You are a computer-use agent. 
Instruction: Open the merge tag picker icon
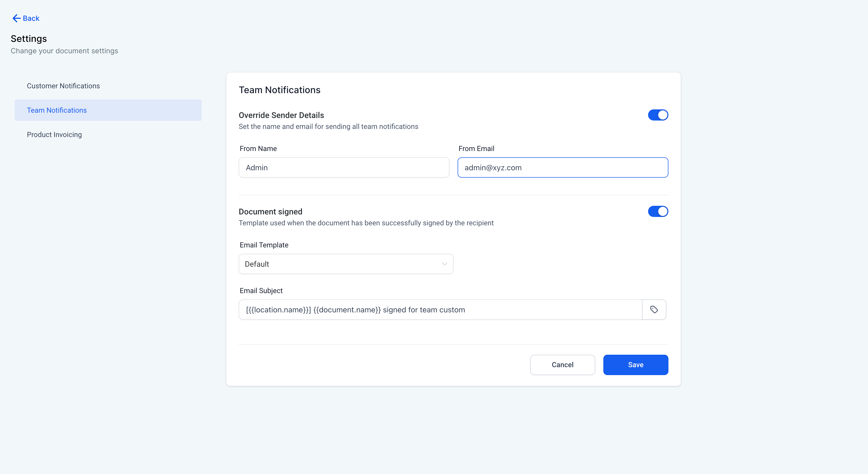(654, 310)
